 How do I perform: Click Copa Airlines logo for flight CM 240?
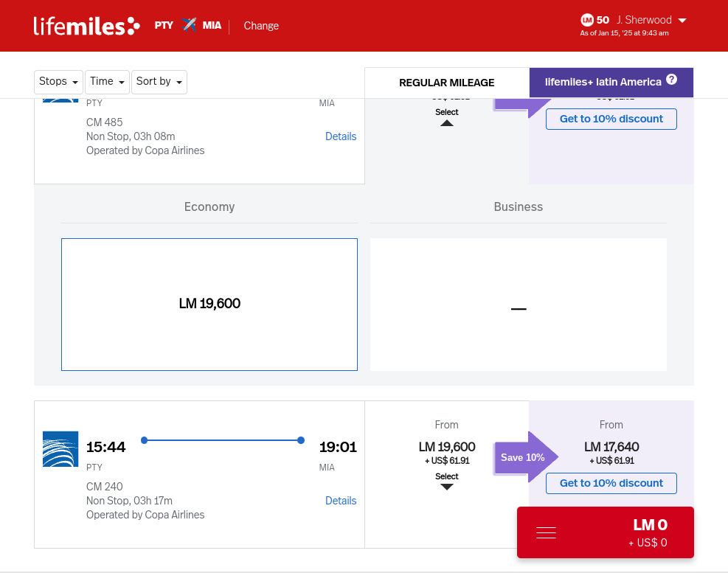coord(60,449)
